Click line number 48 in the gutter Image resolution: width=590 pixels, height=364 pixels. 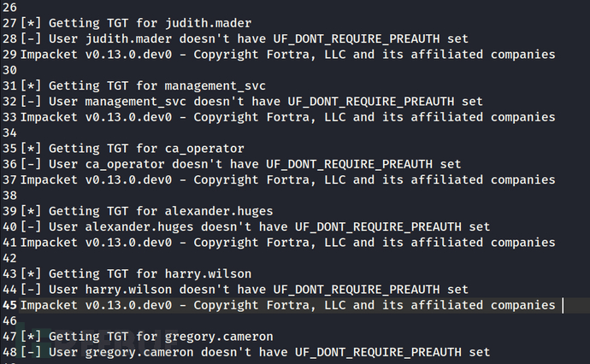click(x=9, y=352)
